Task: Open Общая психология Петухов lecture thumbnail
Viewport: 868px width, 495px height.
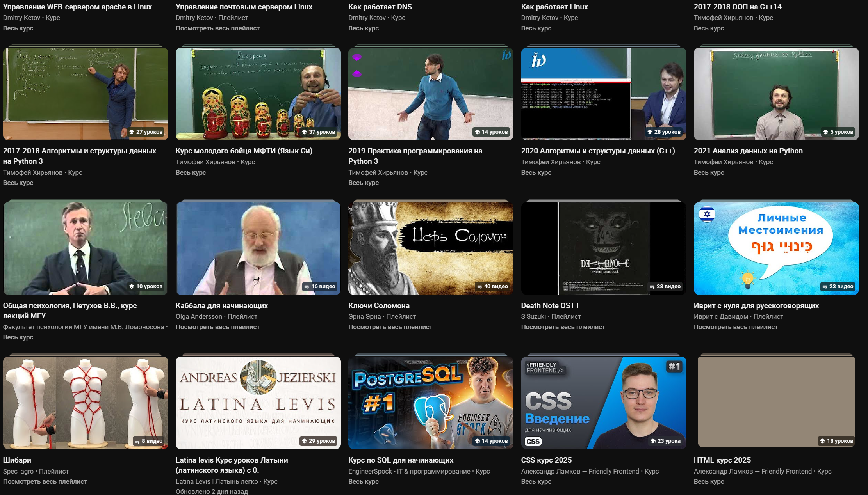Action: 86,248
